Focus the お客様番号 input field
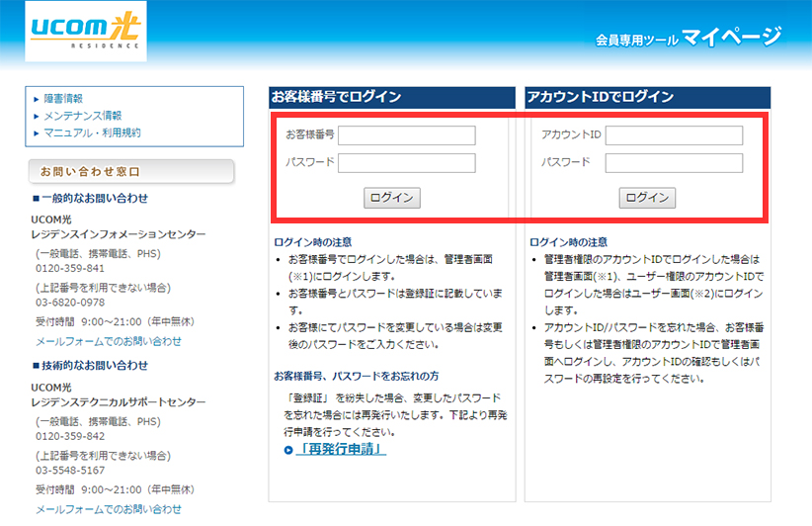The image size is (812, 526). (x=407, y=135)
